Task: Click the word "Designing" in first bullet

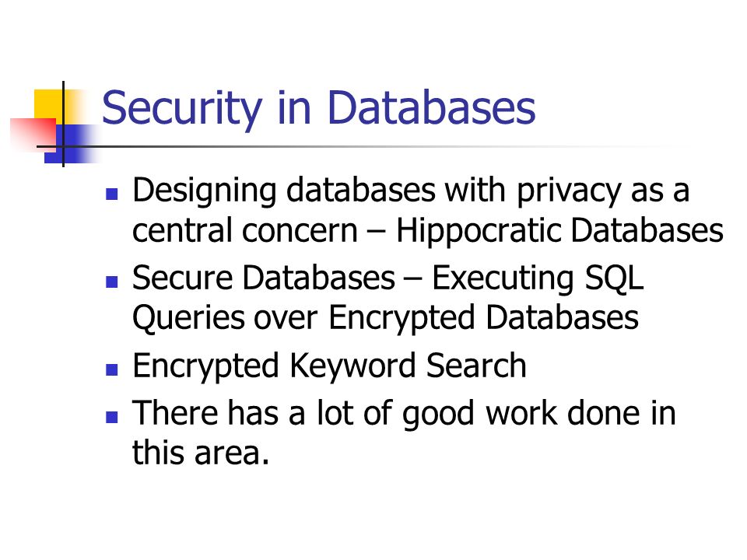Action: [x=204, y=191]
